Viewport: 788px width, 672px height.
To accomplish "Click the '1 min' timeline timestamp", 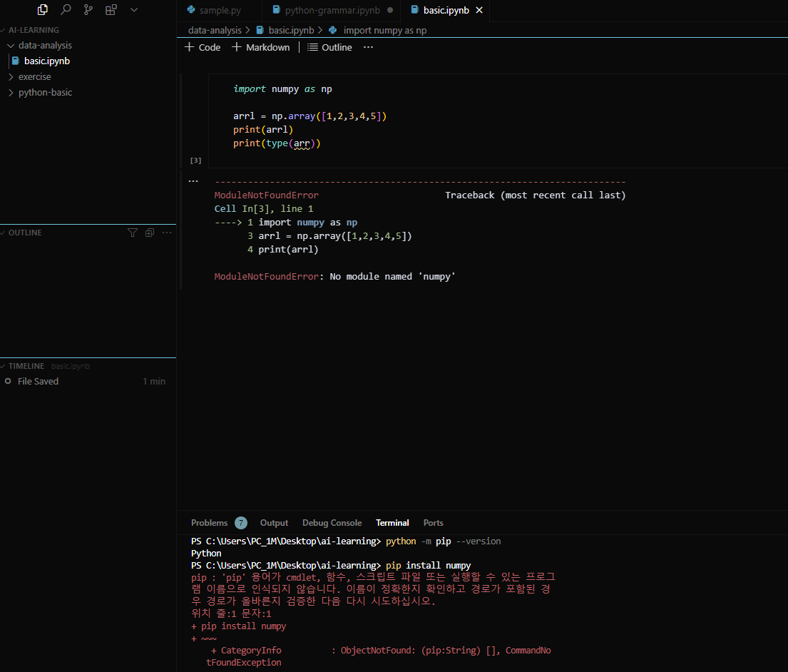I will [154, 382].
